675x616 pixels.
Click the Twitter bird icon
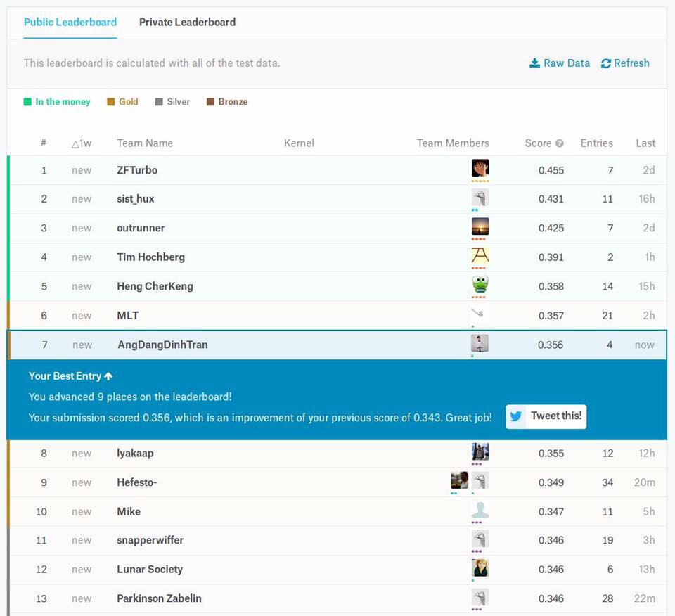pos(516,416)
